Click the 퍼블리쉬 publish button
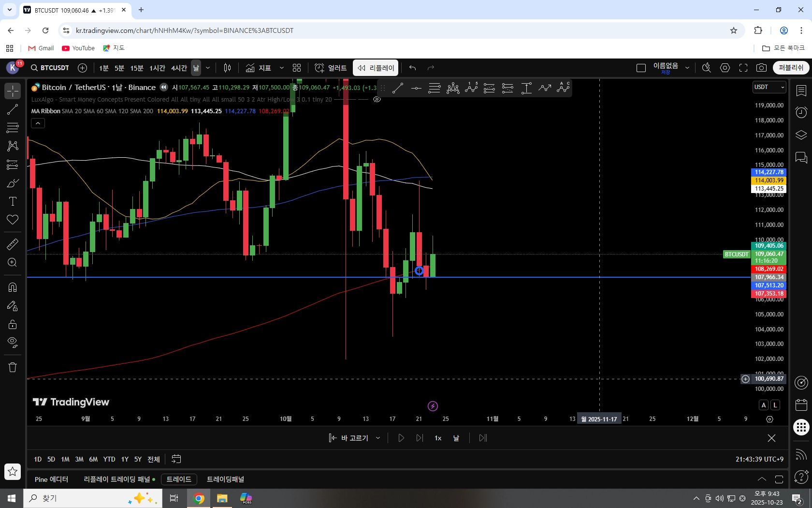 click(791, 68)
